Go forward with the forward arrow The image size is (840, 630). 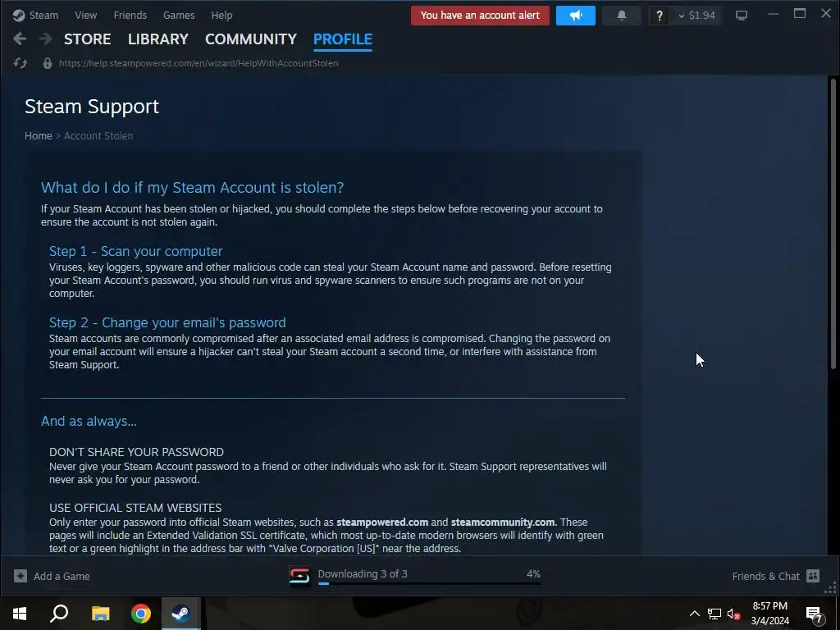coord(46,39)
